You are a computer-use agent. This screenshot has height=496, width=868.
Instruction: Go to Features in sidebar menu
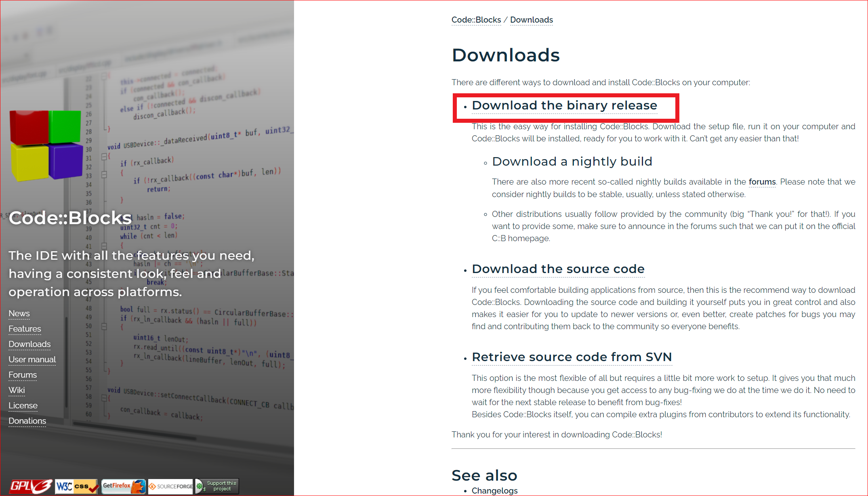tap(25, 329)
